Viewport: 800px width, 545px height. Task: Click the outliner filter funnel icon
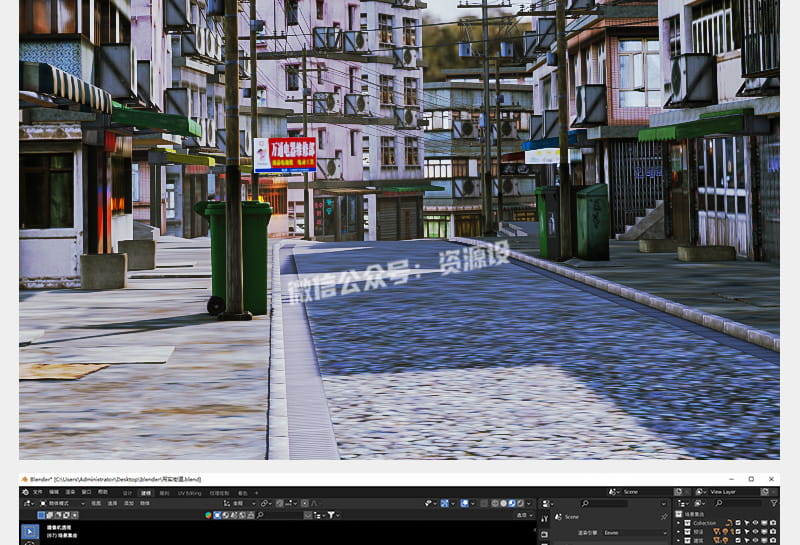click(773, 503)
